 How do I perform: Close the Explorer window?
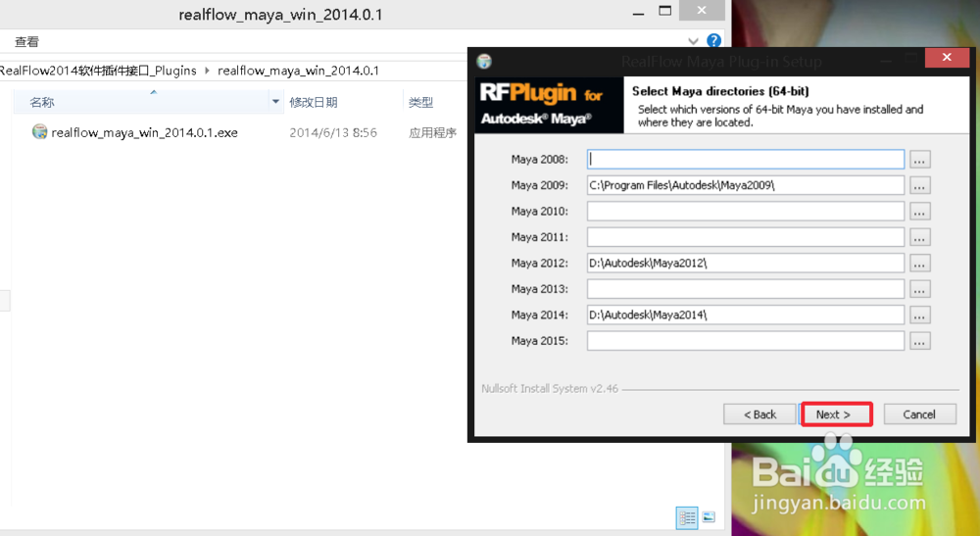[x=702, y=10]
